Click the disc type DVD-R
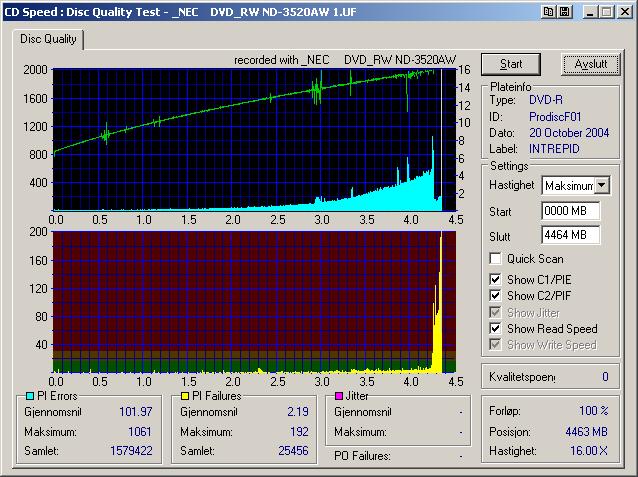The image size is (638, 477). click(546, 100)
